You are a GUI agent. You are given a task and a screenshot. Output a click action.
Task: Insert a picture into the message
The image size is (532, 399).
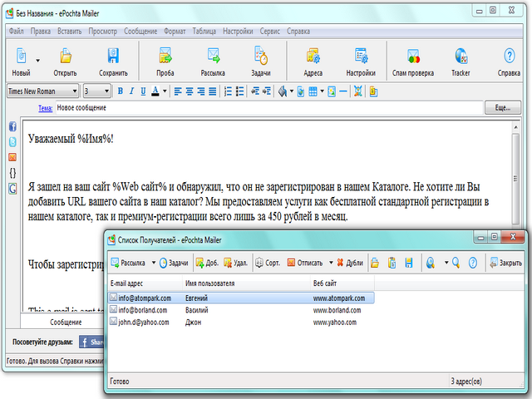(x=332, y=91)
